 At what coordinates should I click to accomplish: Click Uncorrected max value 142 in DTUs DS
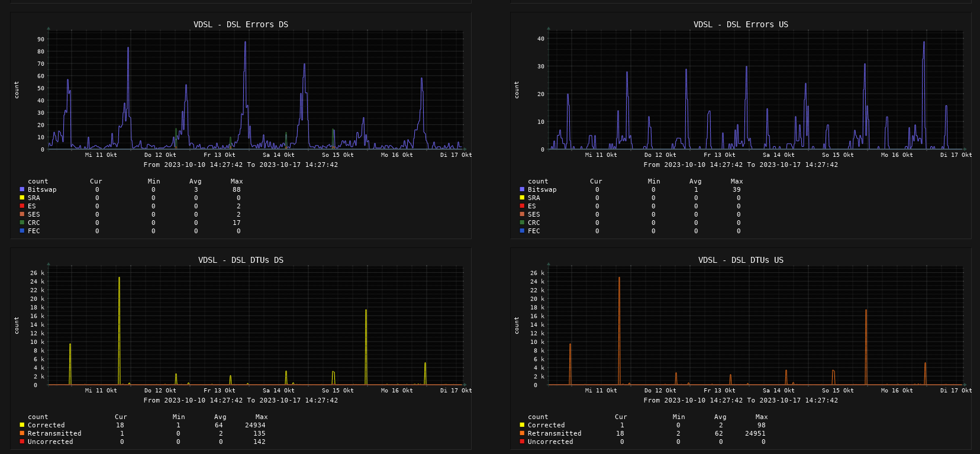pyautogui.click(x=259, y=442)
